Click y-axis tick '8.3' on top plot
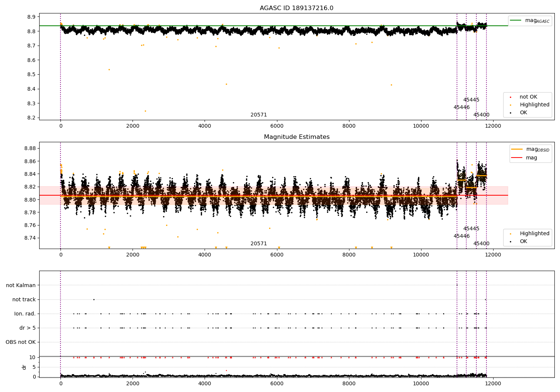Viewport: 560px width, 392px height. point(31,103)
